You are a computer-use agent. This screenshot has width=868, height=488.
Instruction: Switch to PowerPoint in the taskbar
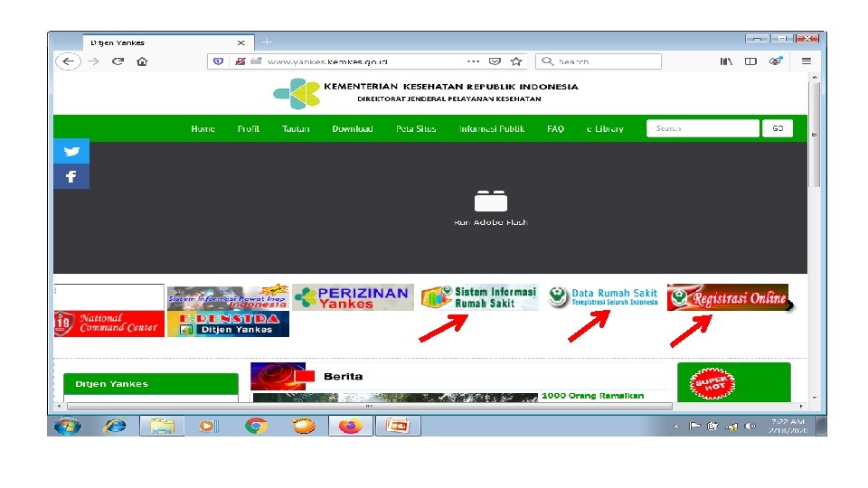tap(398, 426)
